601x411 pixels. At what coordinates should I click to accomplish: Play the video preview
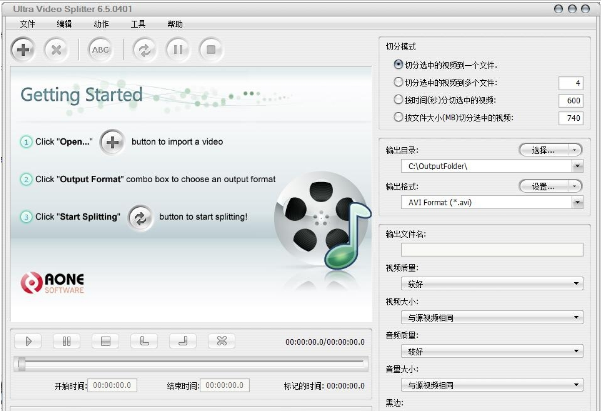pos(29,341)
